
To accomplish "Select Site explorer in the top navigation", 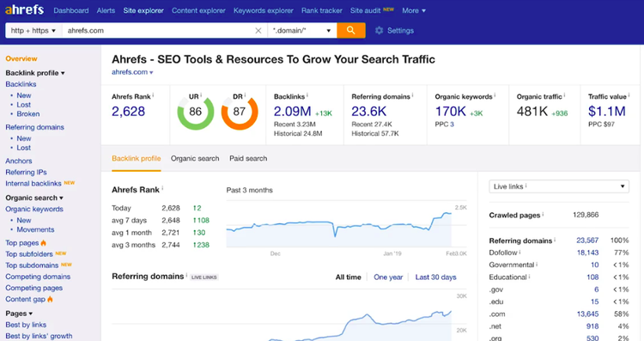I will click(x=143, y=10).
